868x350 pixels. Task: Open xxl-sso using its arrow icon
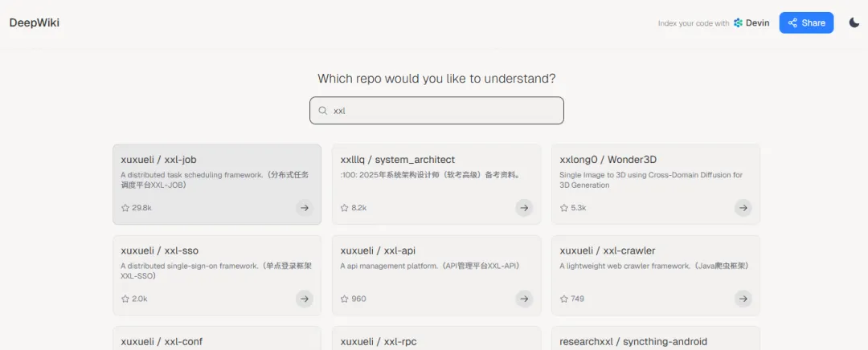coord(305,299)
